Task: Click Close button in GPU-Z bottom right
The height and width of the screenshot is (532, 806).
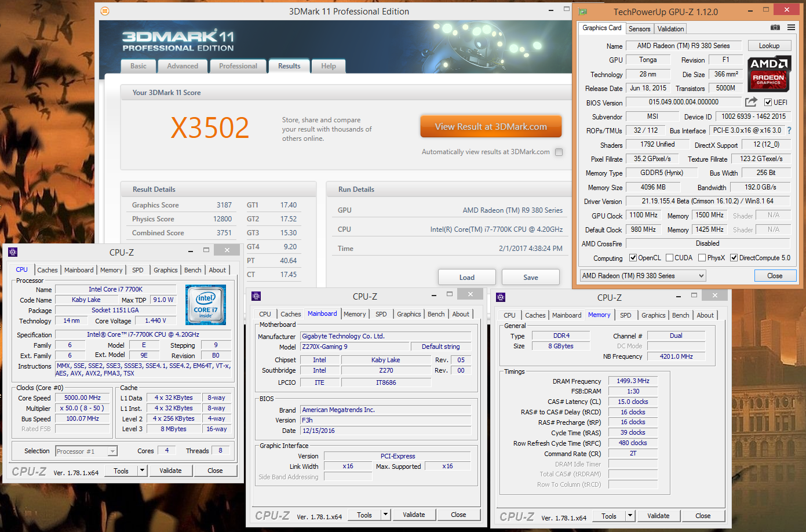Action: pos(775,276)
